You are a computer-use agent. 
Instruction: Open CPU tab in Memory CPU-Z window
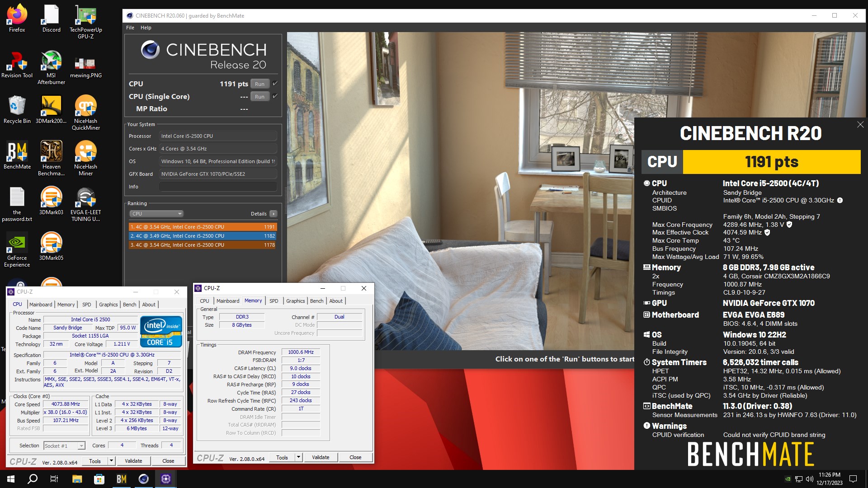click(x=205, y=301)
